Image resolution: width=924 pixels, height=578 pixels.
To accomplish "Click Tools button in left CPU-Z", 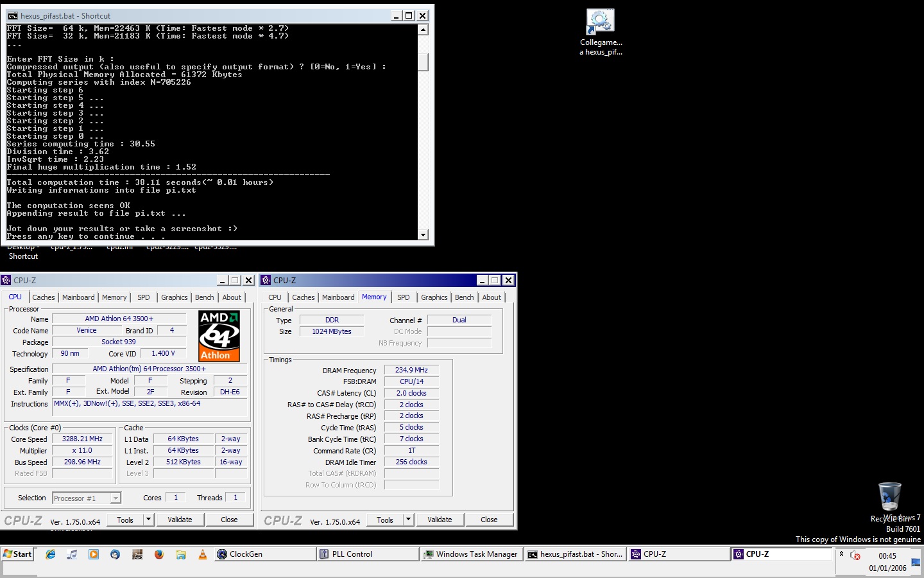I will point(125,520).
